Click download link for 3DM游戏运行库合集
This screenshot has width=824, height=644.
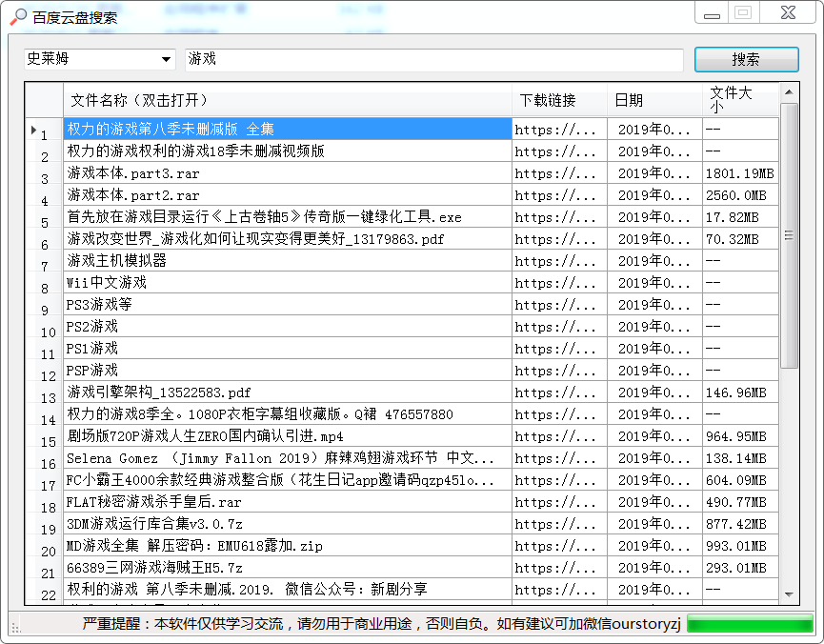point(560,524)
